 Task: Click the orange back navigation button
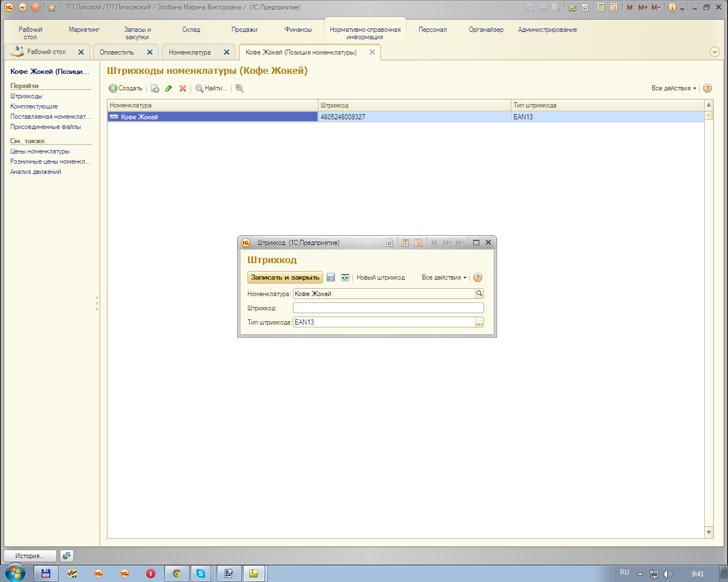click(x=23, y=7)
